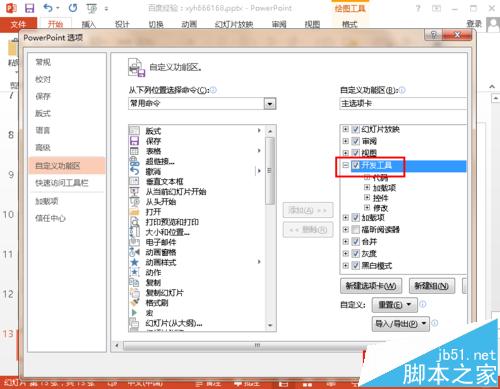Image resolution: width=500 pixels, height=389 pixels.
Task: Click the << 删除 button
Action: coord(308,230)
